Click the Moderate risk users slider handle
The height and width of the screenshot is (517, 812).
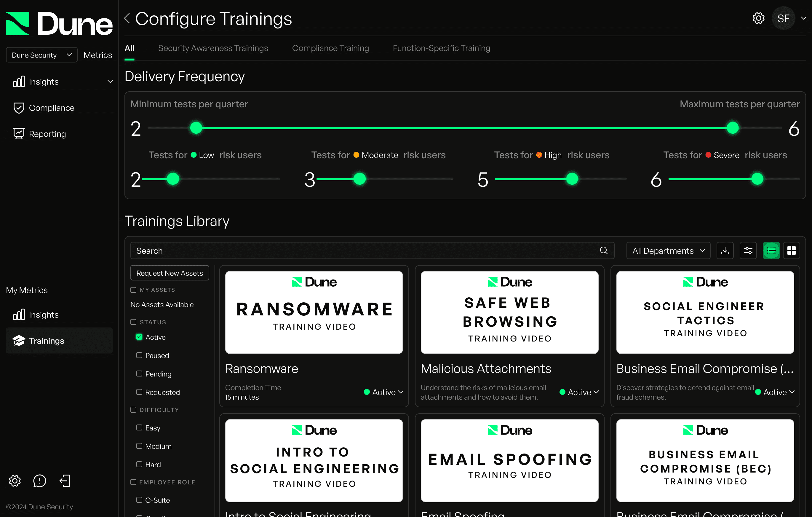coord(359,179)
